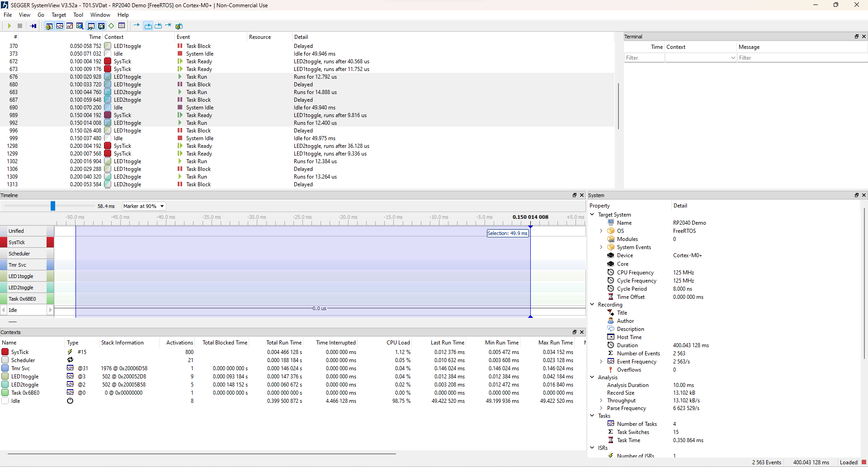Screen dimensions: 868x467
Task: Toggle the green diamond System window icon
Action: click(111, 26)
